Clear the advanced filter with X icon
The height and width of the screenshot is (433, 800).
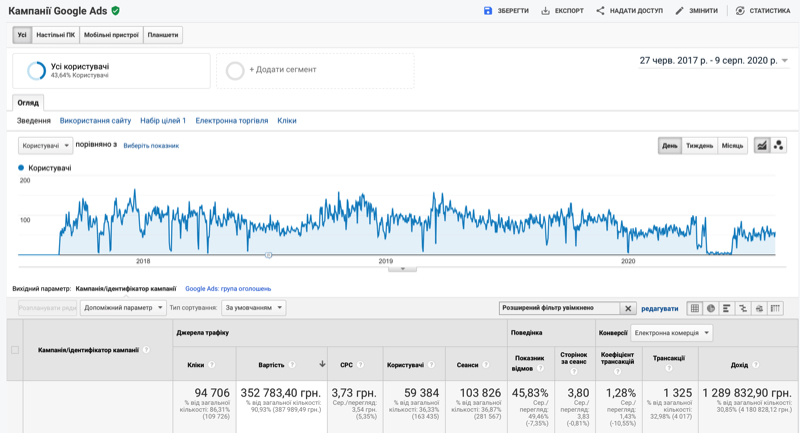(x=627, y=309)
